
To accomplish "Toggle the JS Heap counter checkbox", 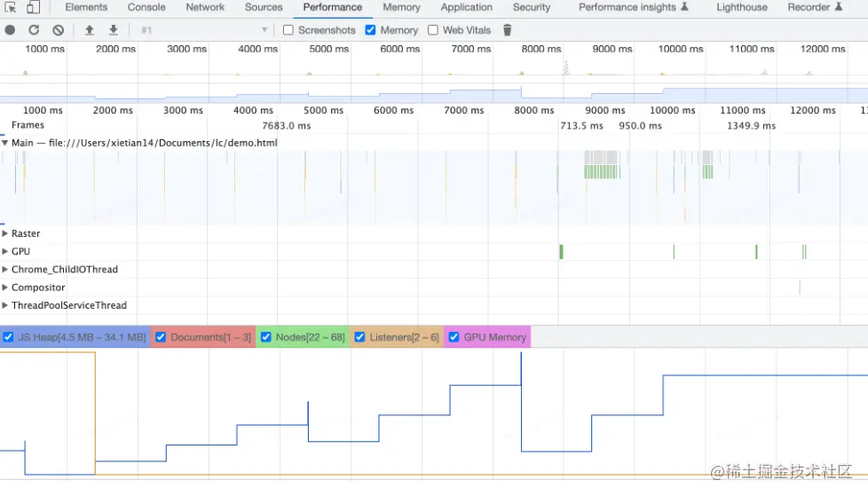I will click(8, 337).
